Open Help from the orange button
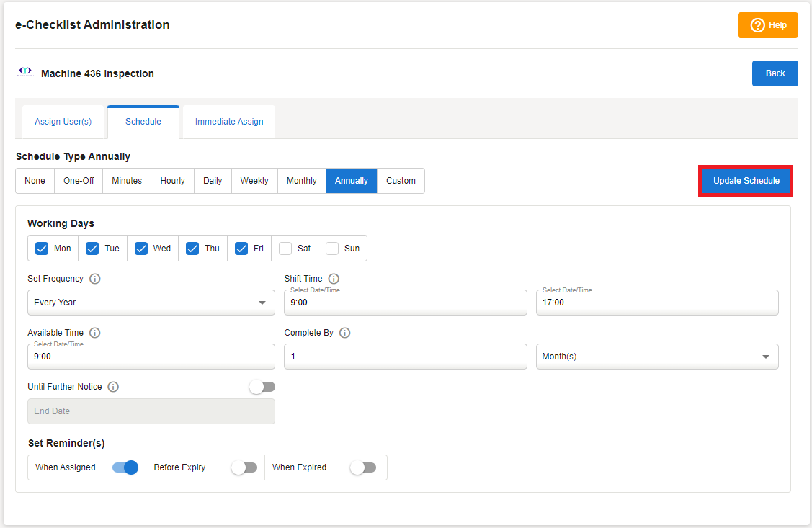Screen dimensions: 812x528 [767, 25]
